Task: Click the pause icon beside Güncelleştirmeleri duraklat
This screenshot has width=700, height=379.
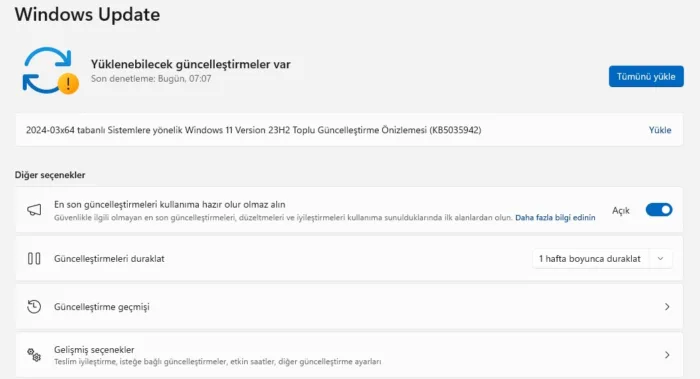Action: coord(34,258)
